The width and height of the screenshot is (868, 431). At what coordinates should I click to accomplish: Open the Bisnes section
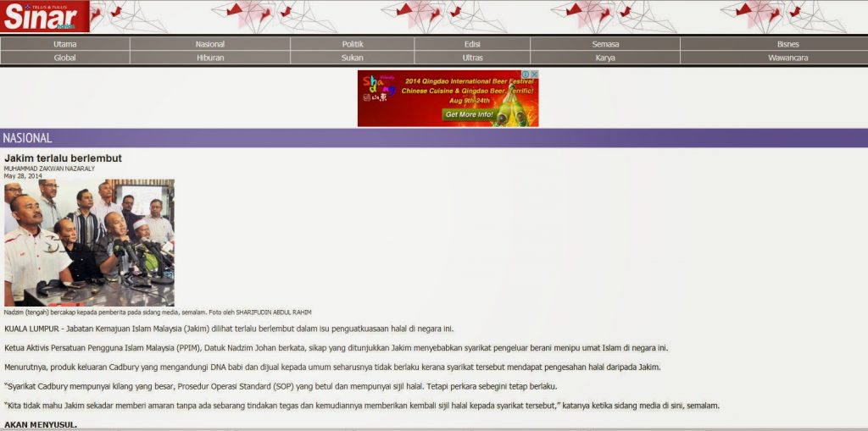[787, 44]
